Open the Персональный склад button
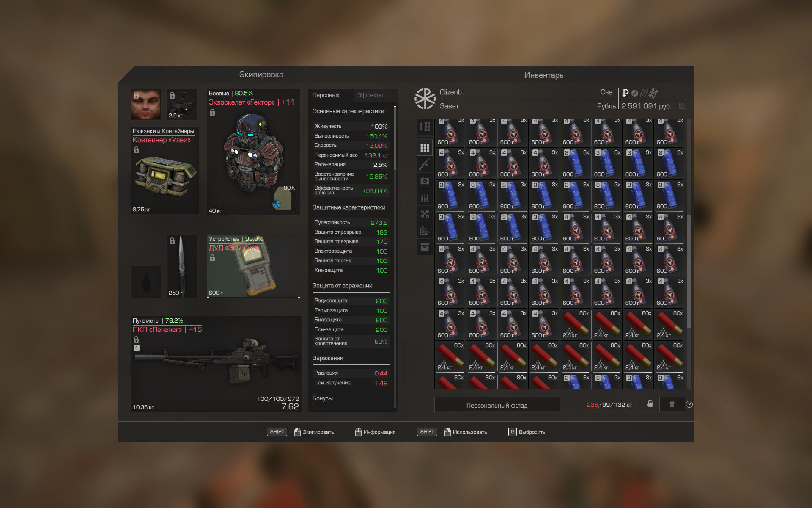Screen dimensions: 812x508 click(497, 405)
